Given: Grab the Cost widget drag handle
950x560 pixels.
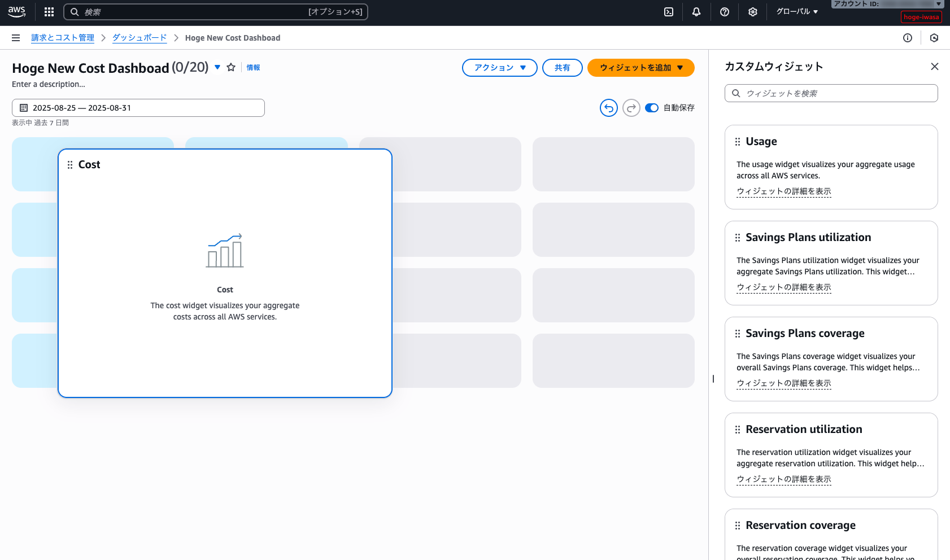Looking at the screenshot, I should coord(70,165).
